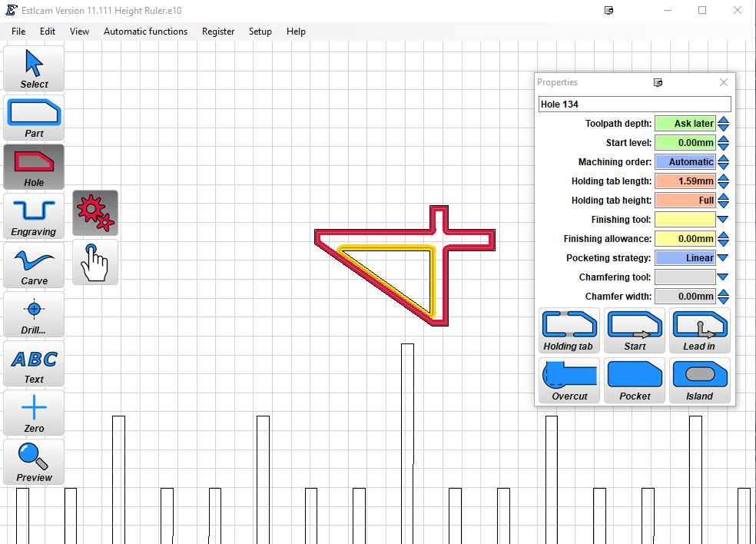The height and width of the screenshot is (544, 756).
Task: Click the empty Chamfering tool field
Action: [x=685, y=277]
